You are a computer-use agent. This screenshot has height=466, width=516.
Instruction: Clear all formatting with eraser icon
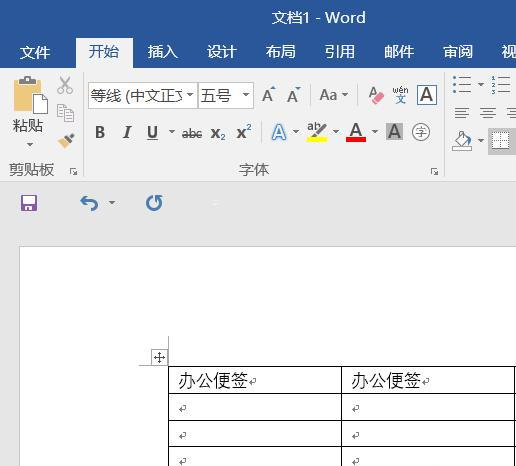[x=376, y=95]
